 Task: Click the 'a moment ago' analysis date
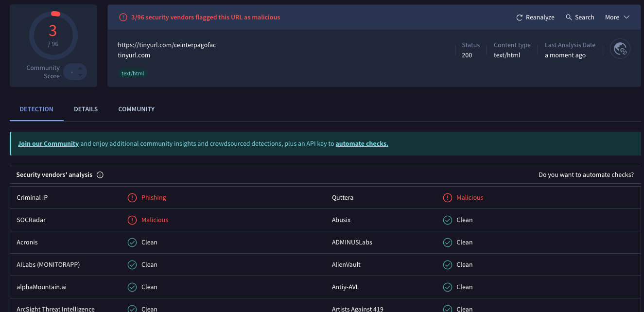coord(565,55)
